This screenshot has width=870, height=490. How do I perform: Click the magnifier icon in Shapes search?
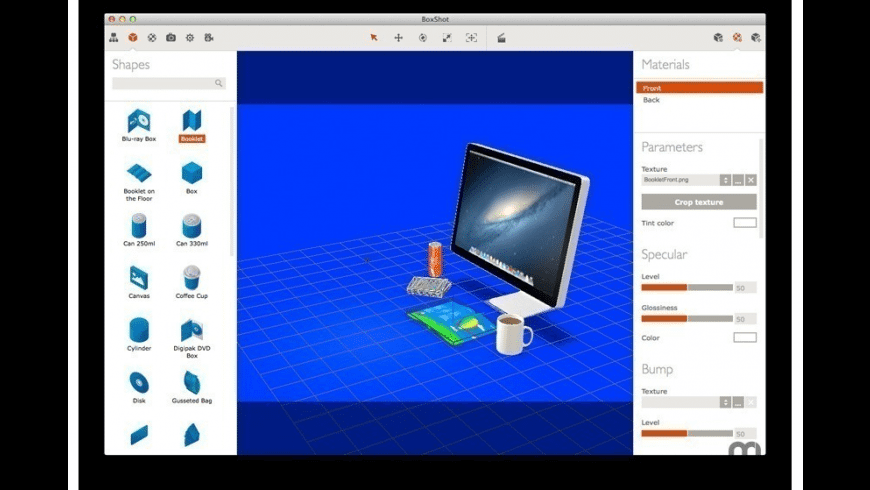coord(219,83)
